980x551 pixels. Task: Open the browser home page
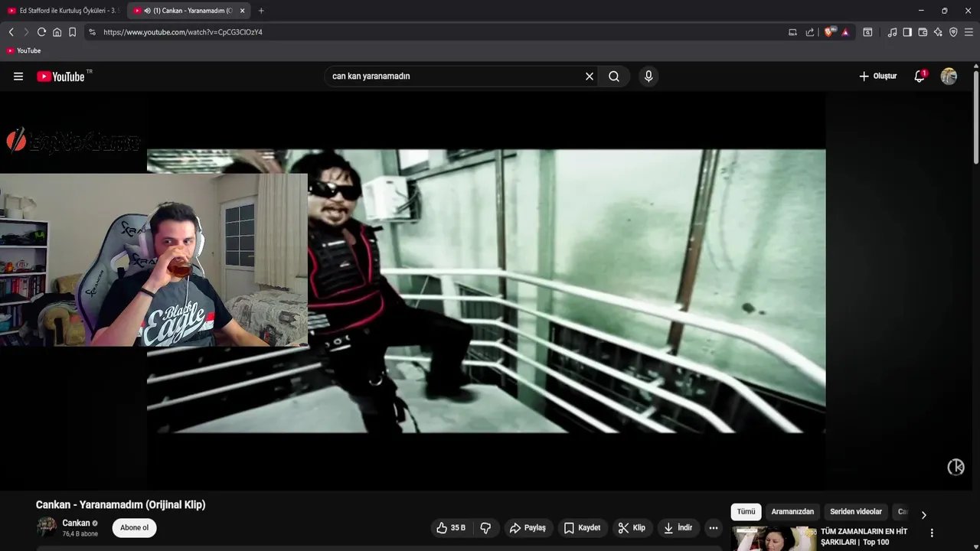coord(57,32)
